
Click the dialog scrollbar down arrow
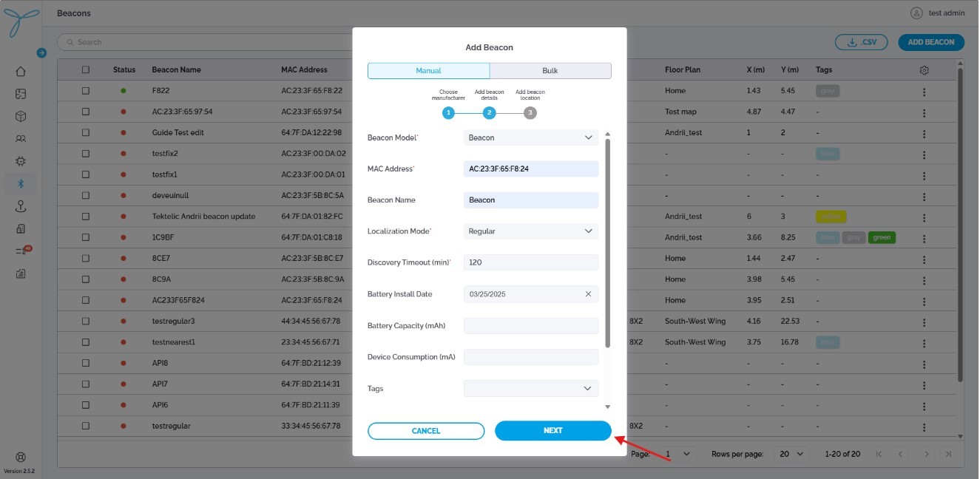coord(608,407)
